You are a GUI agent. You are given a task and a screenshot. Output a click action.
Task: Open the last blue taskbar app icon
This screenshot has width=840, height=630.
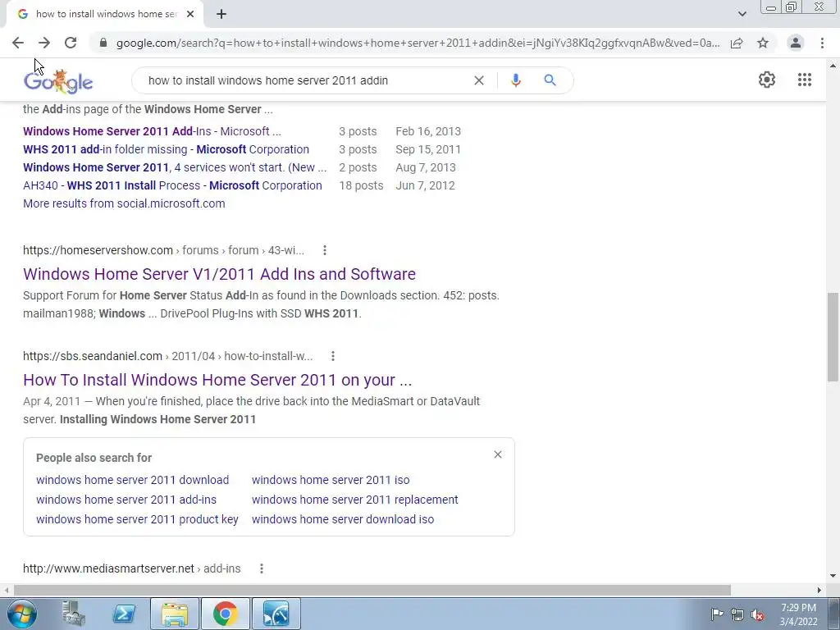click(276, 614)
